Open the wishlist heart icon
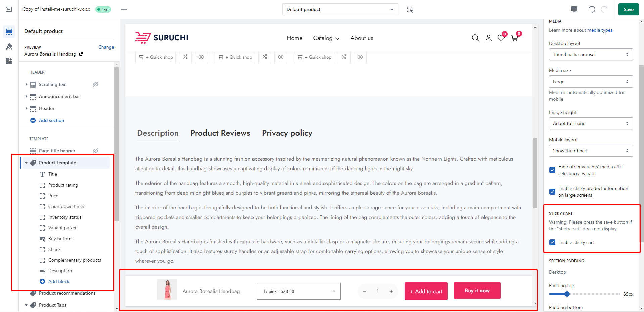The width and height of the screenshot is (644, 312). (501, 38)
